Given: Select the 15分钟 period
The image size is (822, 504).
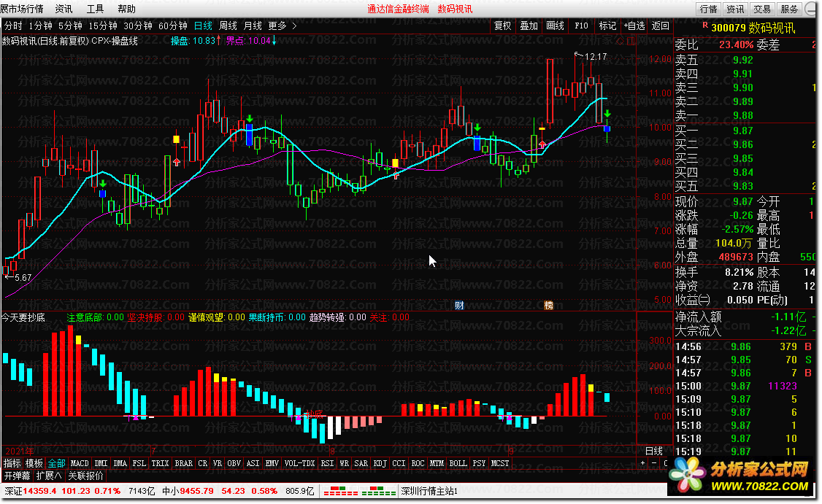Looking at the screenshot, I should [103, 26].
